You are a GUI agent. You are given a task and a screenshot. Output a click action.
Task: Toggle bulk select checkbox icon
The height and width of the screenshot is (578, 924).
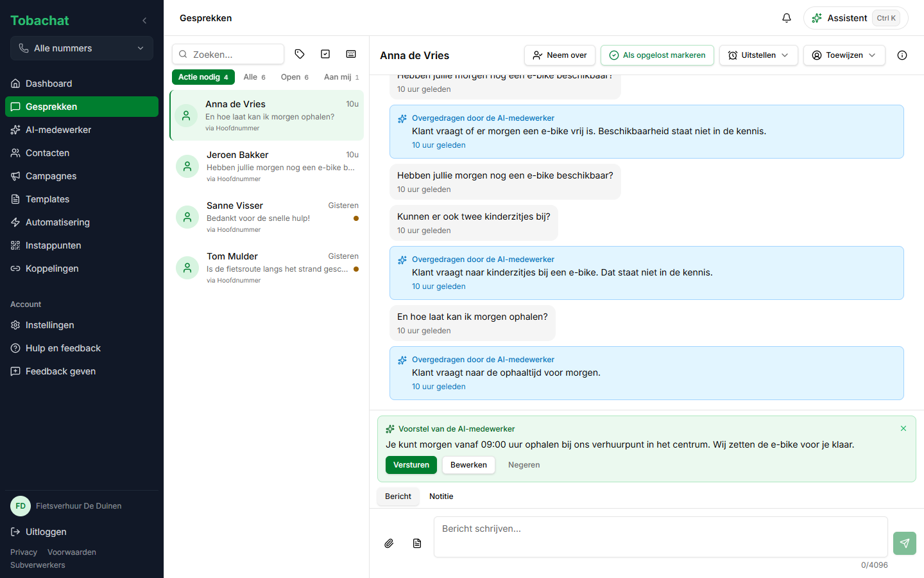325,54
